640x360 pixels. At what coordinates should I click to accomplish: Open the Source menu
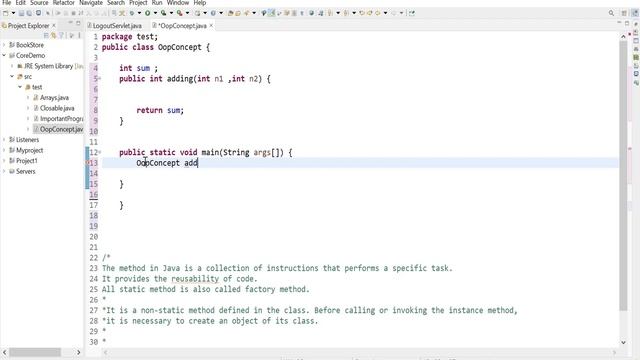[x=39, y=3]
